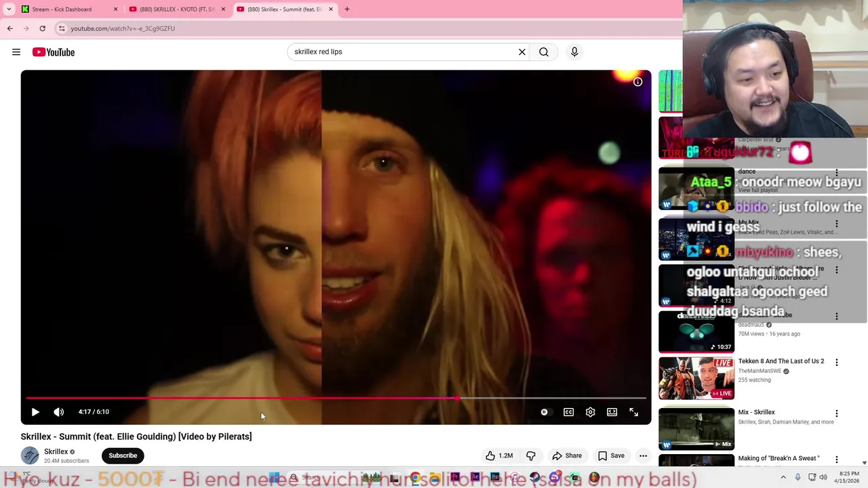
Task: Open options for the Tekken 8 video
Action: (836, 363)
